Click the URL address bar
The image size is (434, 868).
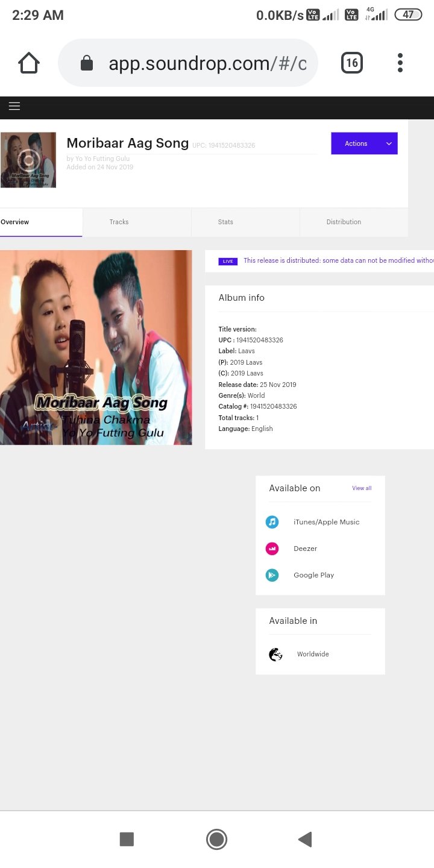187,63
